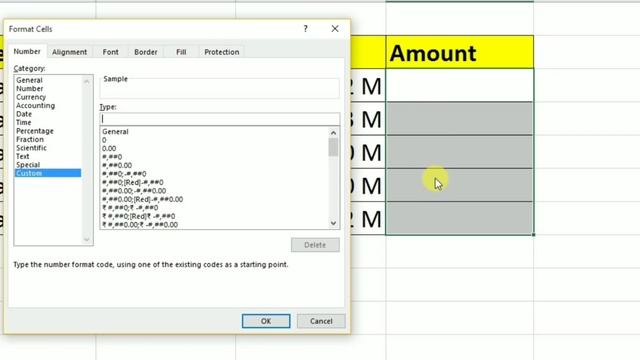640x360 pixels.
Task: Click format list scroll up arrow
Action: [x=333, y=133]
